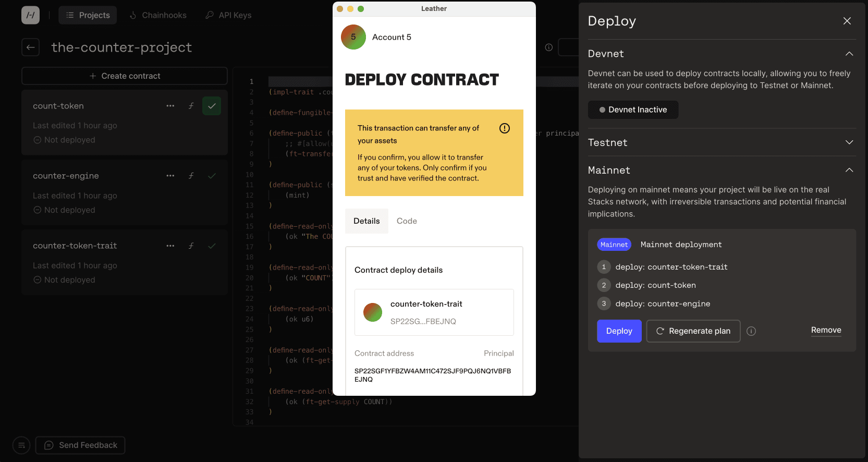This screenshot has height=462, width=868.
Task: Click counter-token-trait checkmark icon
Action: click(x=212, y=246)
